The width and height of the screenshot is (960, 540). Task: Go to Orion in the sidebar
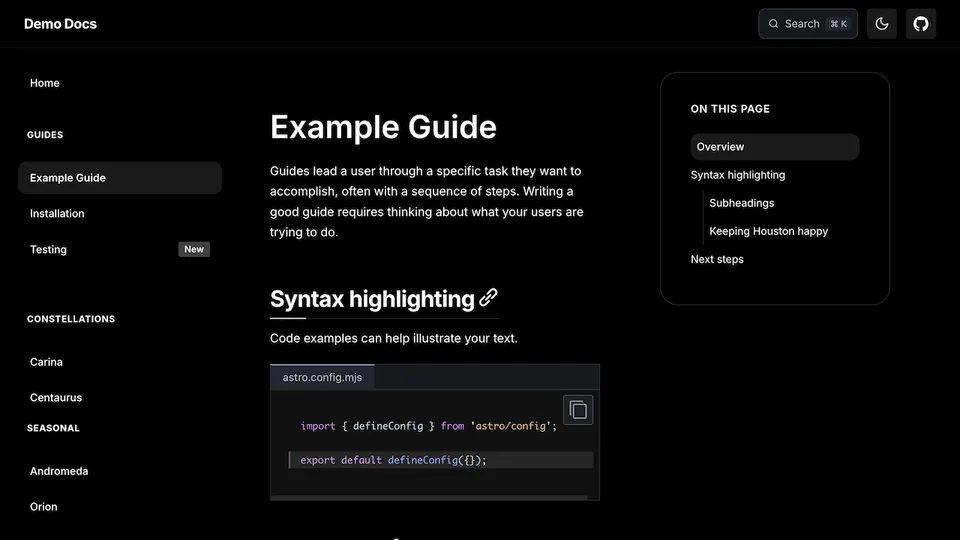click(44, 507)
